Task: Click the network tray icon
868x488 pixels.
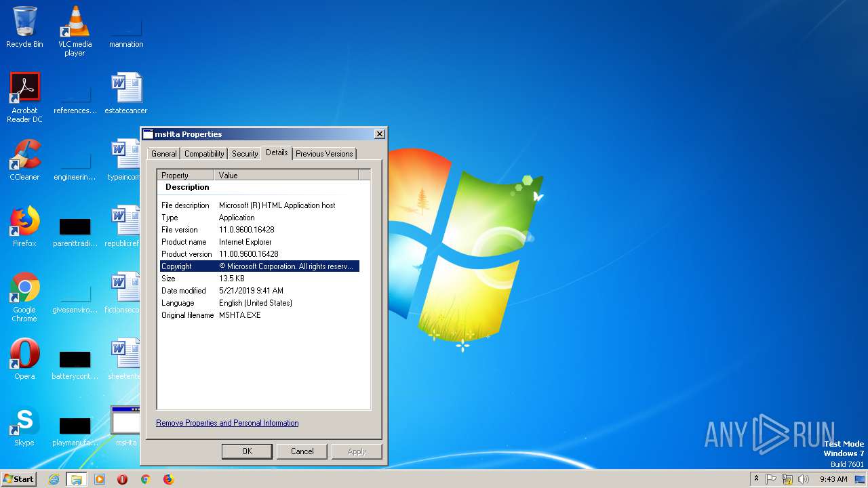Action: click(787, 479)
